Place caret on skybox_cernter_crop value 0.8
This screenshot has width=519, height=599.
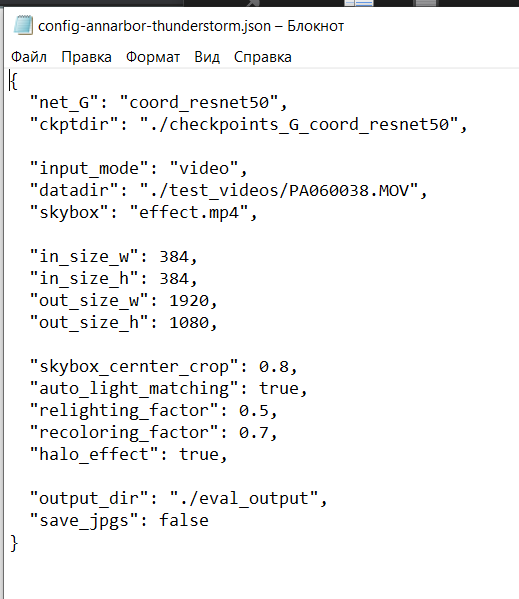(274, 367)
